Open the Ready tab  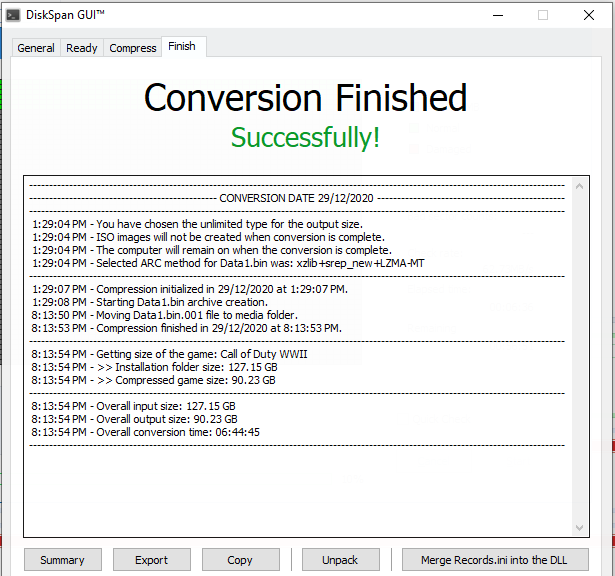coord(82,48)
